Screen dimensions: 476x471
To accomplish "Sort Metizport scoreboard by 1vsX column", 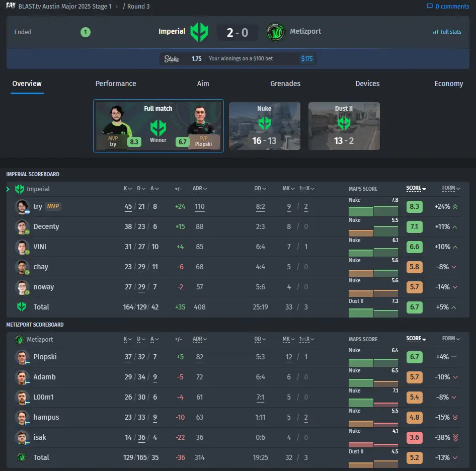I will pos(306,339).
